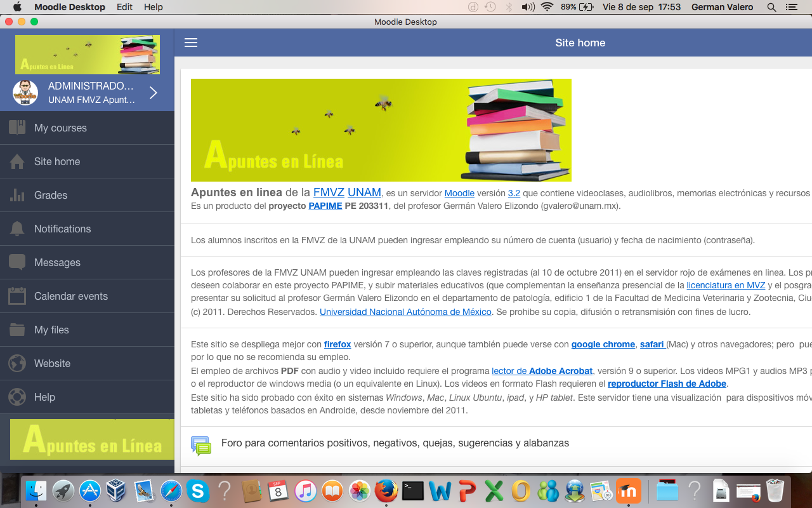812x508 pixels.
Task: Open Moodle Desktop icon in the dock
Action: pyautogui.click(x=629, y=490)
